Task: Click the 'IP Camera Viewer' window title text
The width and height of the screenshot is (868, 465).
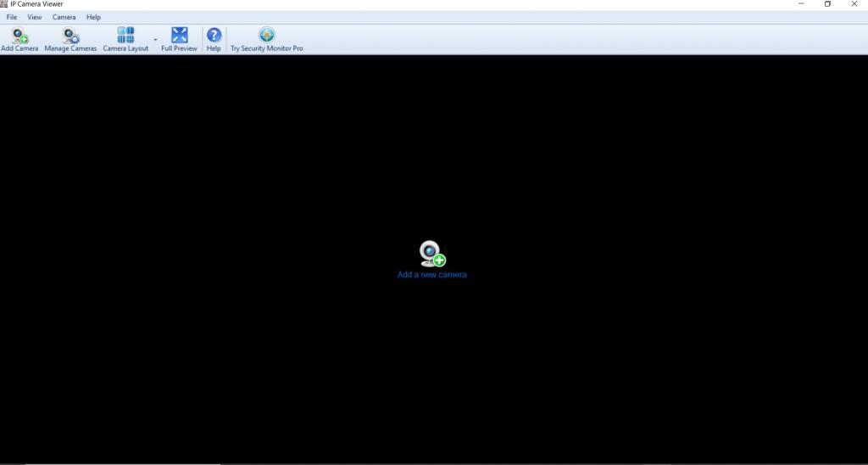Action: point(36,4)
